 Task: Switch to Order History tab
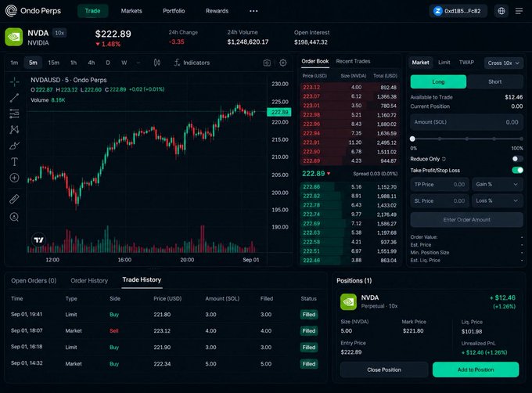pyautogui.click(x=89, y=281)
